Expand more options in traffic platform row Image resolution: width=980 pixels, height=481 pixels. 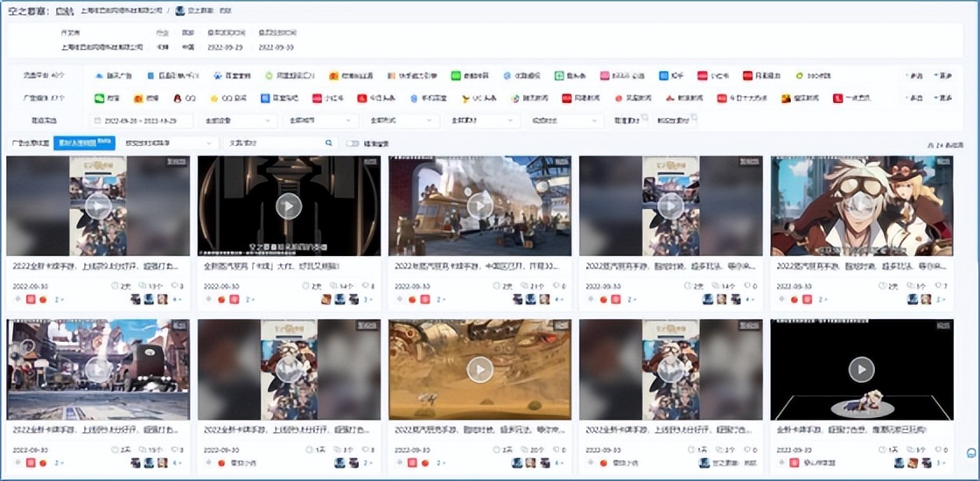tap(943, 76)
